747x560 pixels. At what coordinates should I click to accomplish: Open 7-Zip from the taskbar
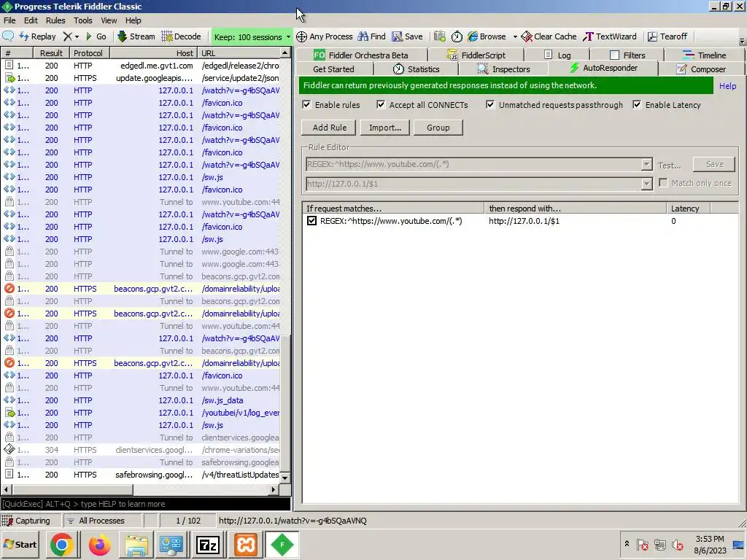point(208,545)
